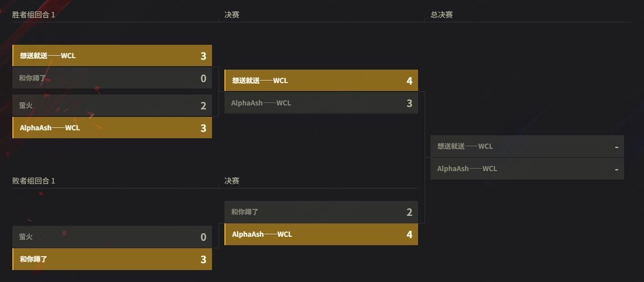Screen dimensions: 644x282
Task: Click score 4 of 想送就送 in winners final
Action: 409,81
